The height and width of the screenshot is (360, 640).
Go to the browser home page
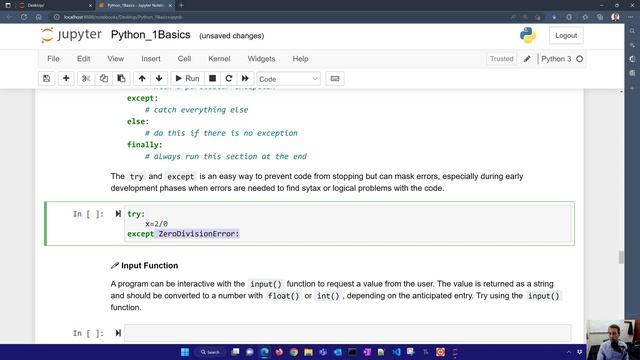(x=38, y=17)
